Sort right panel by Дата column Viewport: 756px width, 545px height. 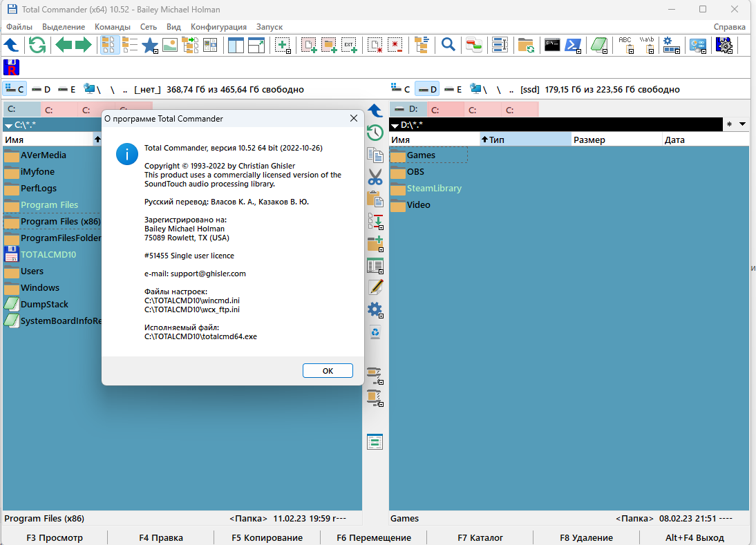706,140
